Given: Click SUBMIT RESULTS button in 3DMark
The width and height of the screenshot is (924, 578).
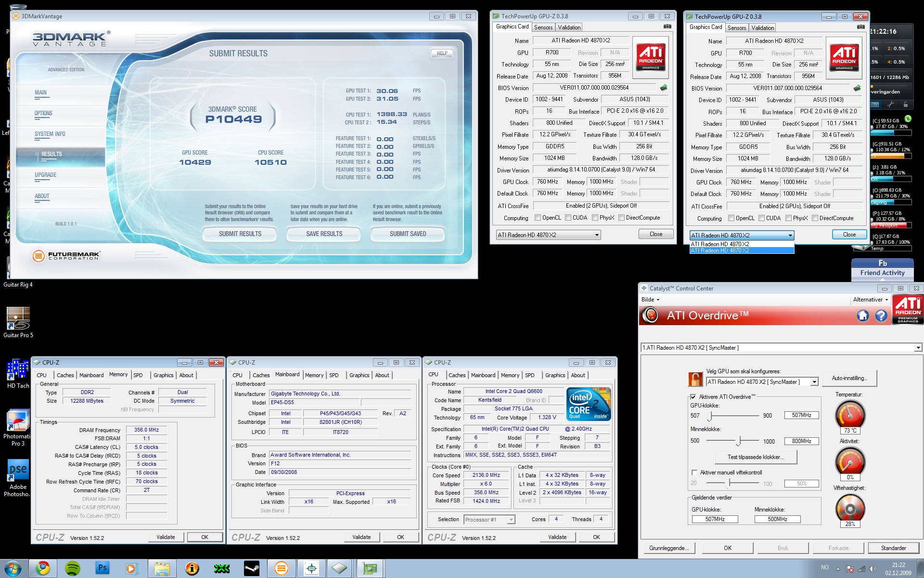Looking at the screenshot, I should click(240, 234).
